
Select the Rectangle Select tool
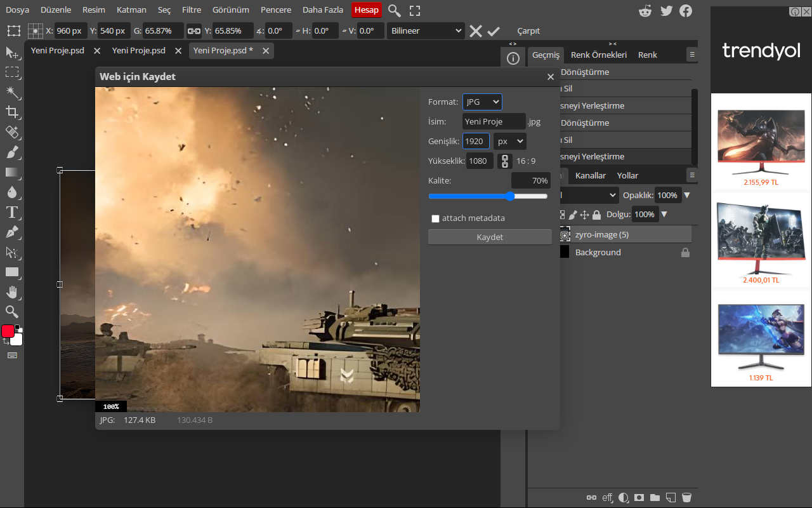(x=12, y=72)
